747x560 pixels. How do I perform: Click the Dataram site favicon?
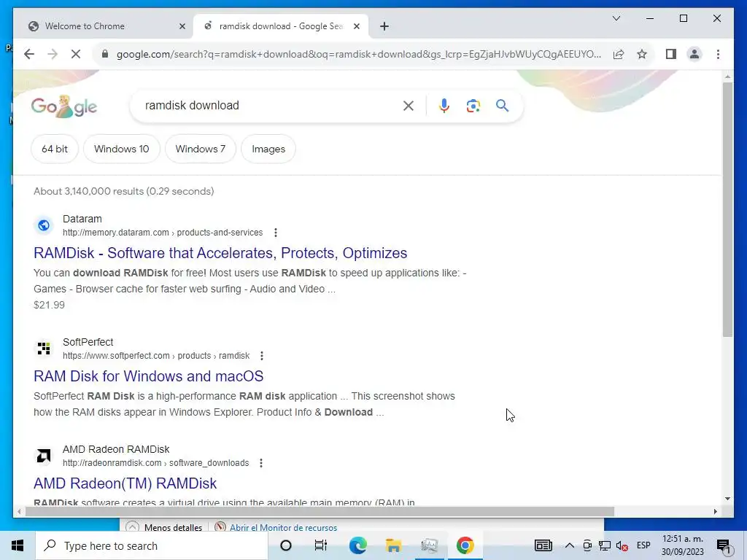point(44,225)
